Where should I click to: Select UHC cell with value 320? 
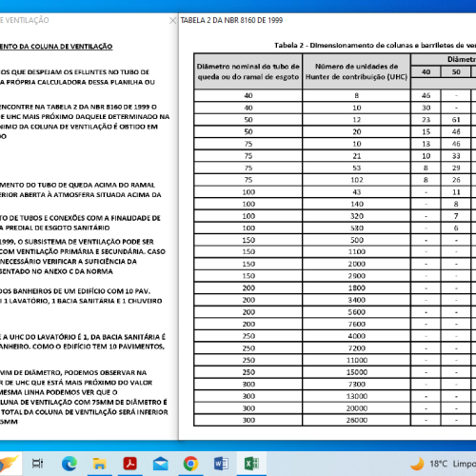356,216
